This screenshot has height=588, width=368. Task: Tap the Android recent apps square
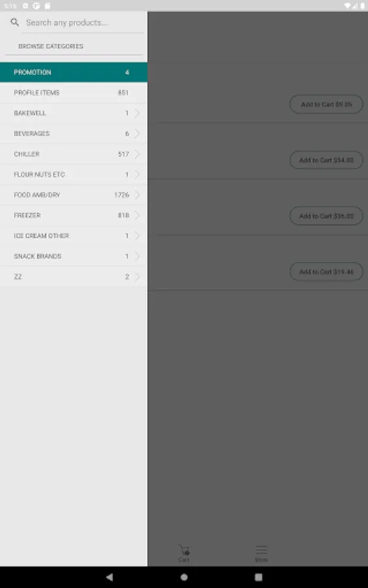pyautogui.click(x=258, y=577)
